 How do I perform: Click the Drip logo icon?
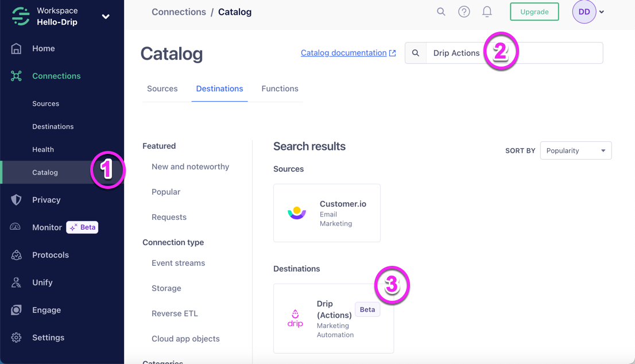[295, 319]
